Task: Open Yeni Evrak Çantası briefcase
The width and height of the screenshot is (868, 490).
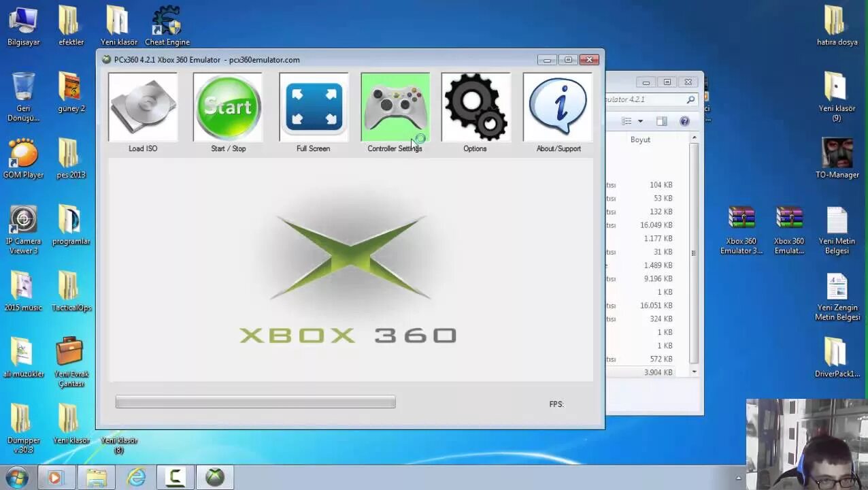Action: coord(71,362)
